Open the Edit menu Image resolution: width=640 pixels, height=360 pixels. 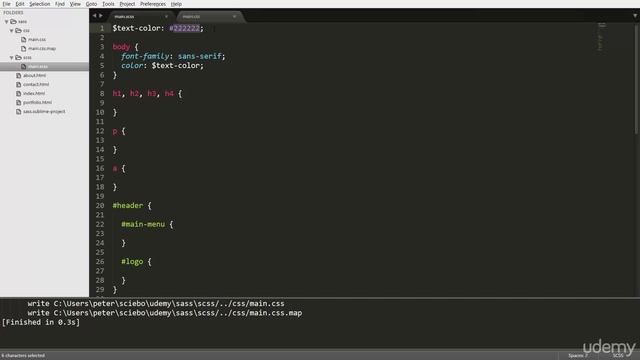click(20, 4)
